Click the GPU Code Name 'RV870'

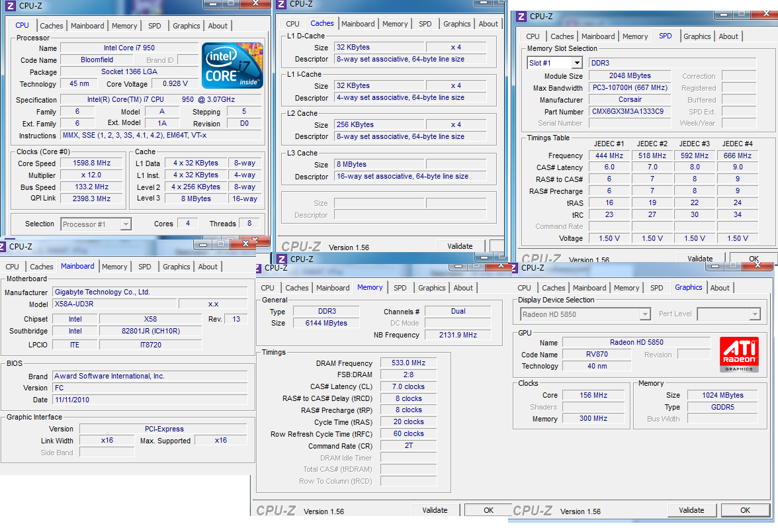point(597,355)
